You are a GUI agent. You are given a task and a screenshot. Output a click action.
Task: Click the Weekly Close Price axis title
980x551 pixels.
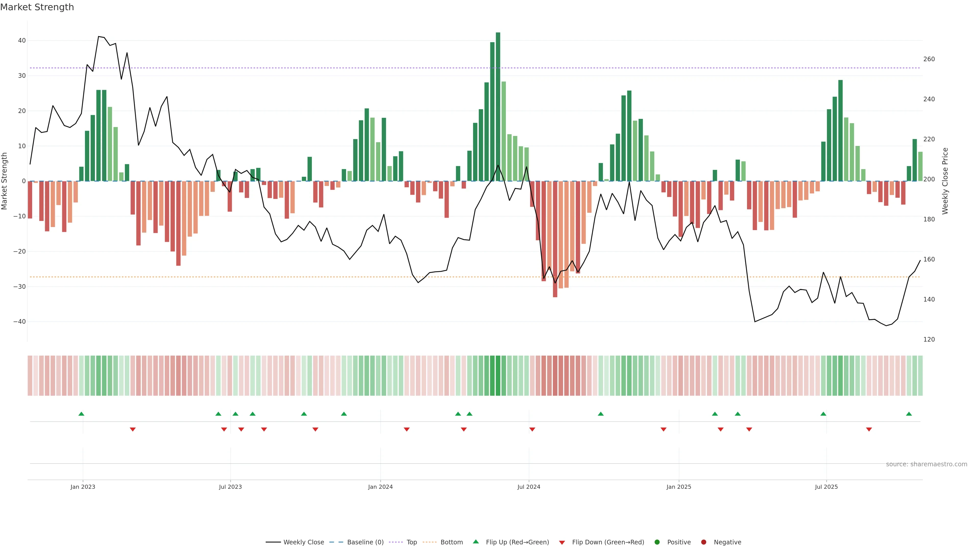pyautogui.click(x=945, y=181)
